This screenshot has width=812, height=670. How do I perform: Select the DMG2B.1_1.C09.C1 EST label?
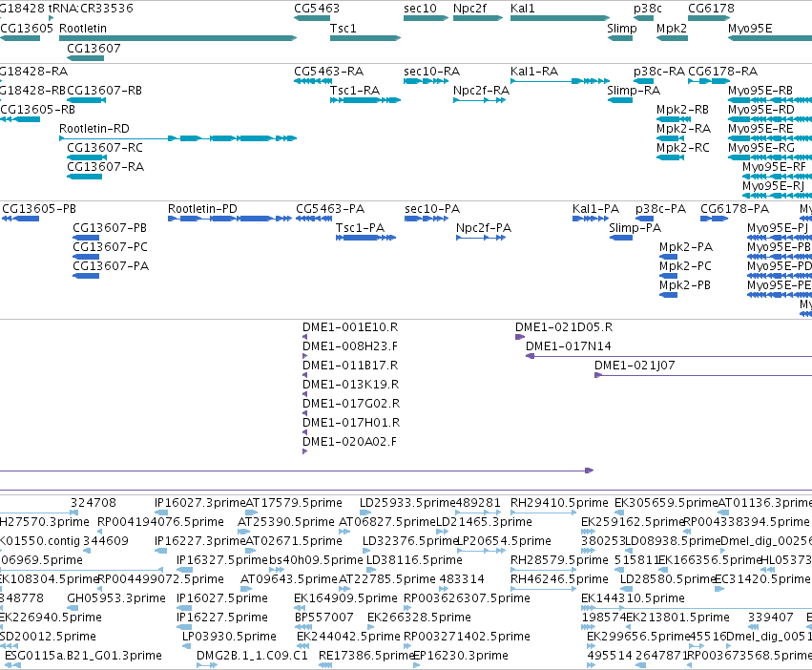click(252, 656)
